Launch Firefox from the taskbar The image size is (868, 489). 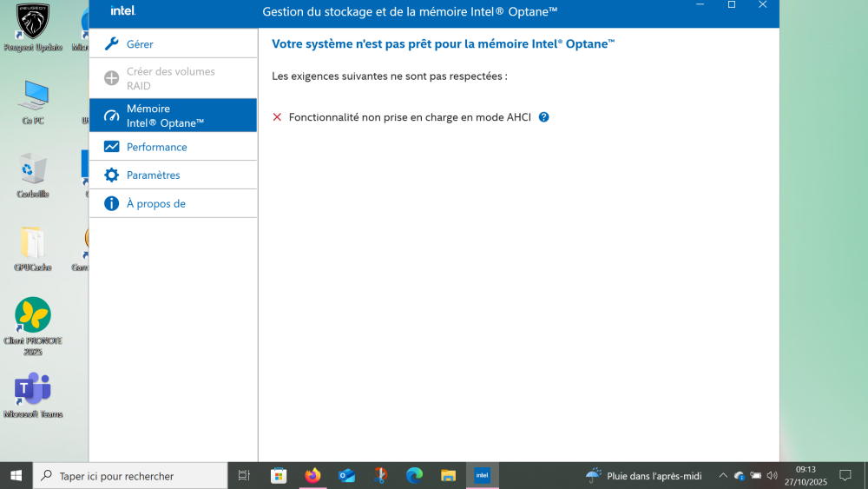pyautogui.click(x=312, y=476)
